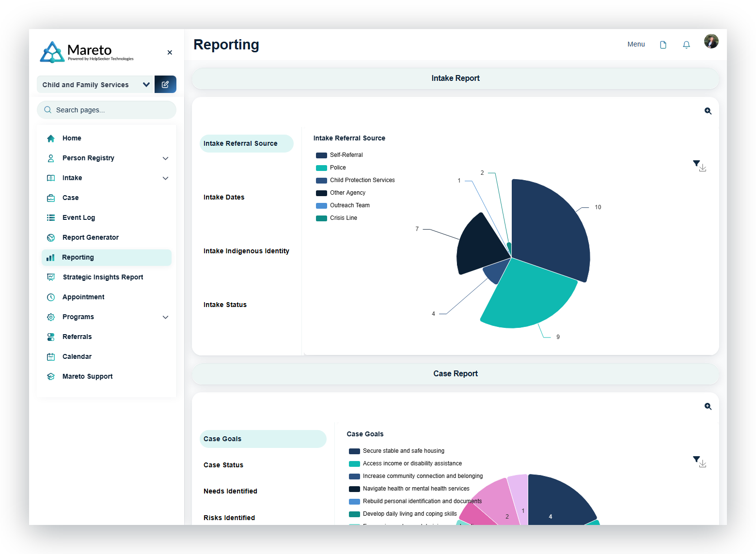Download the Case Goals chart

tap(703, 463)
